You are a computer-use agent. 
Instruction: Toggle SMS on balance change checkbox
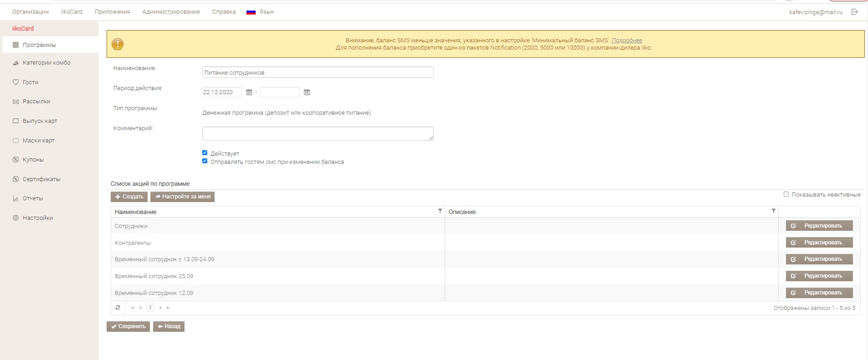(x=205, y=161)
